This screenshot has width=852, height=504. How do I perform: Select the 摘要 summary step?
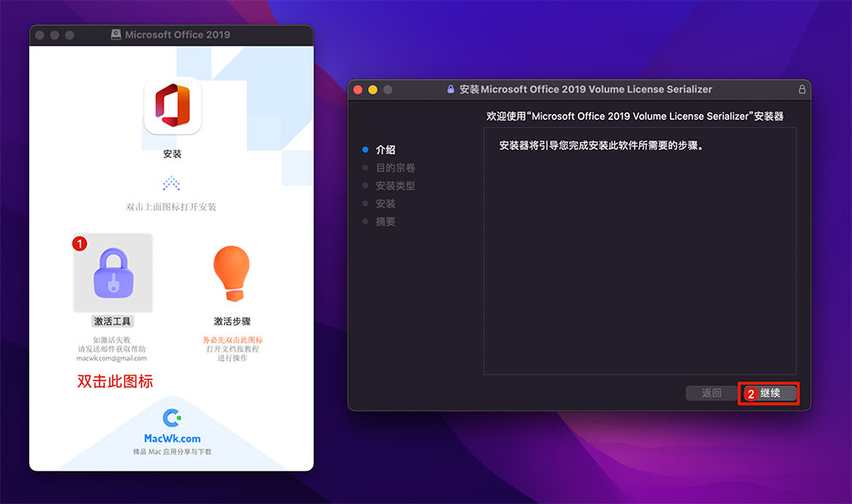tap(385, 221)
